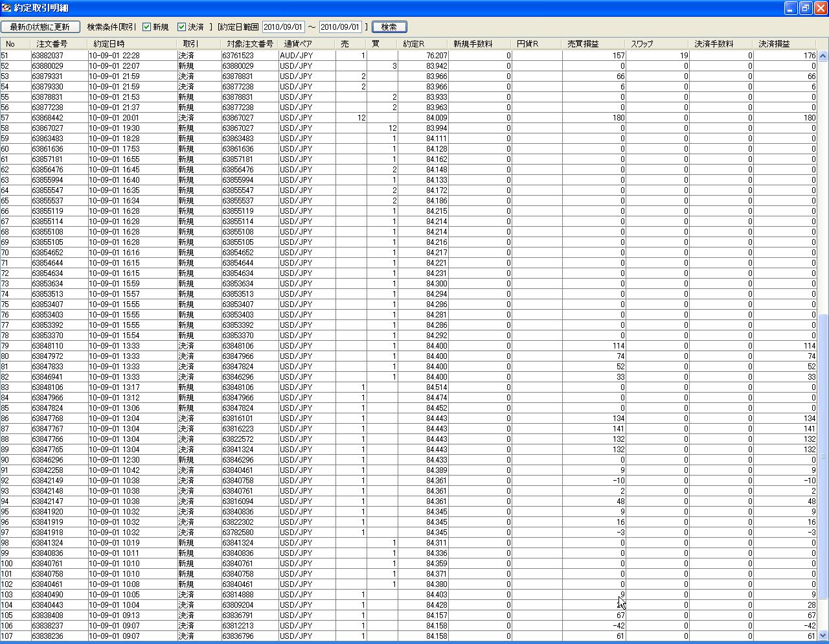Click the timestamp 10-09-01 09:13
This screenshot has width=829, height=644.
[114, 615]
